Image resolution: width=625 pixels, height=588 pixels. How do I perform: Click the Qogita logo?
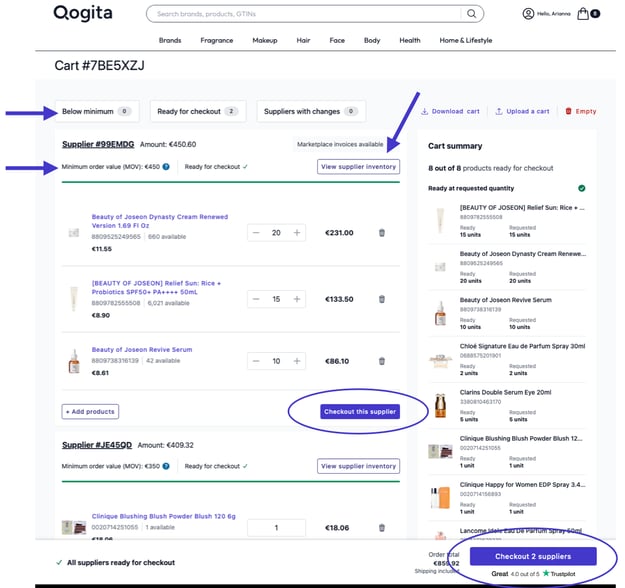click(83, 13)
